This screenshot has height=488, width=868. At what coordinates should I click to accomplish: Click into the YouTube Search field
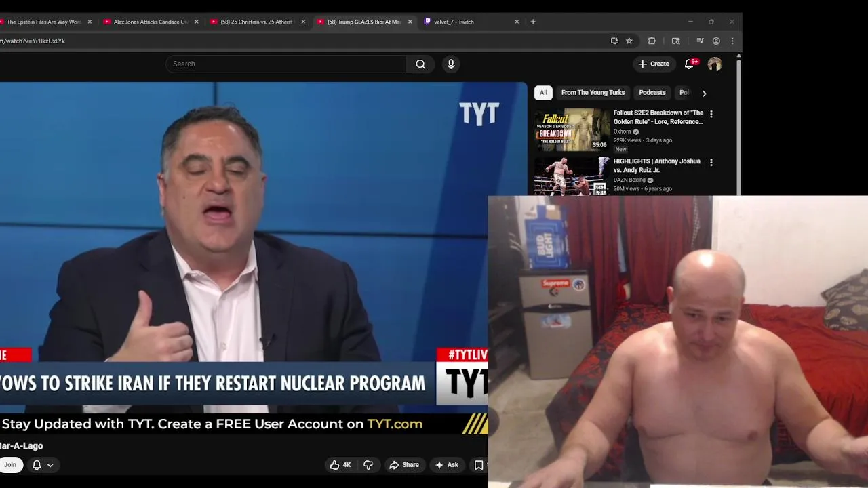click(x=286, y=64)
